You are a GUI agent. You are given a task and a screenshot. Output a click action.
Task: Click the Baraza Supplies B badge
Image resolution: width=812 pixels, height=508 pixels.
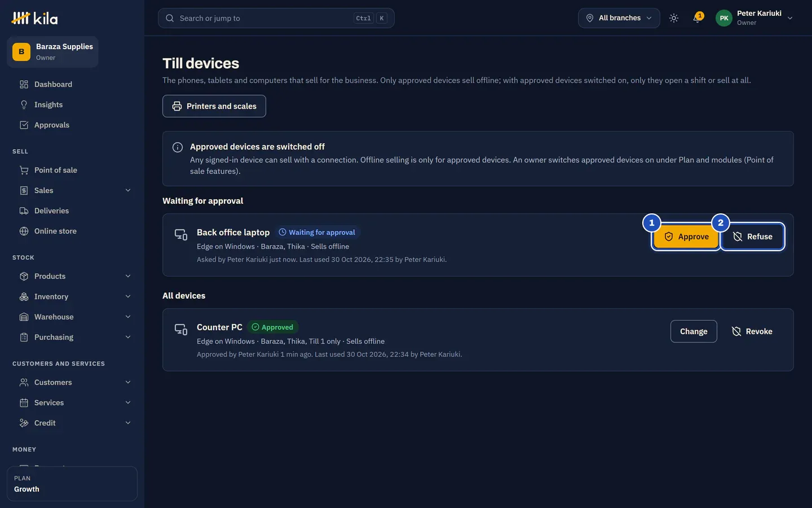click(21, 51)
